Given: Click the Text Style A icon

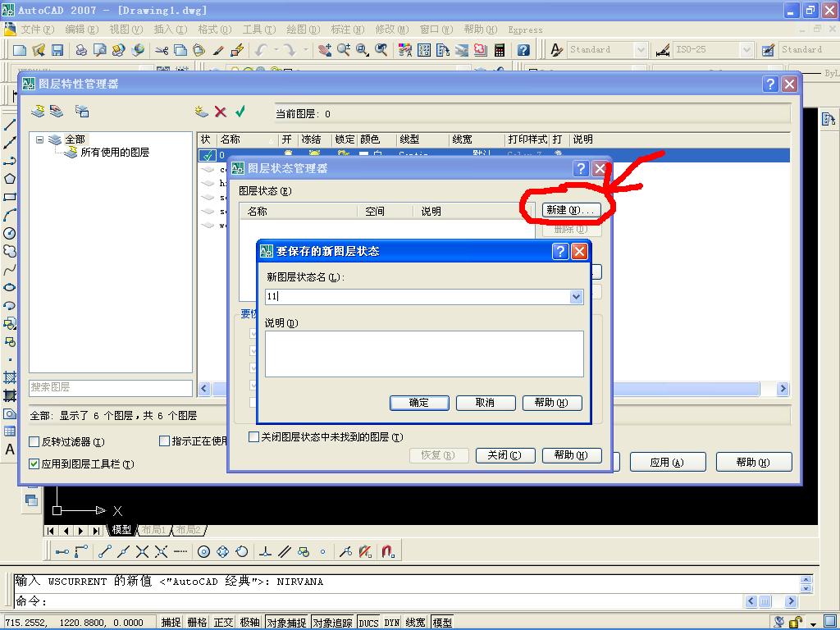Looking at the screenshot, I should tap(557, 50).
